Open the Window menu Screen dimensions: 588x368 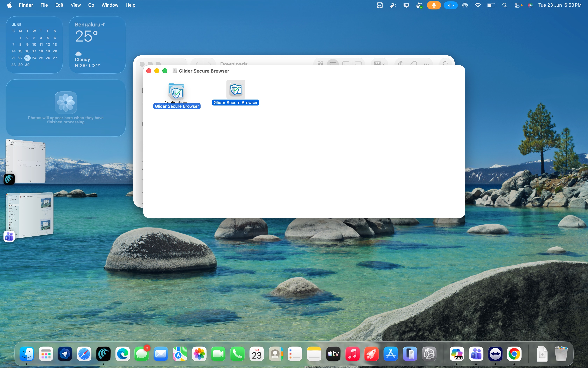[110, 5]
